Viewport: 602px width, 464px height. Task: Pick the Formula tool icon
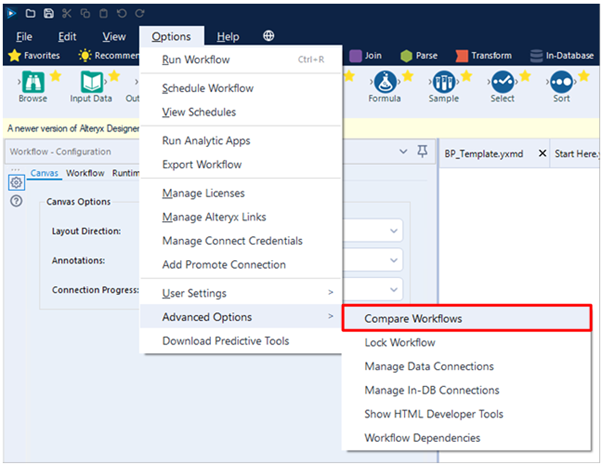(384, 81)
